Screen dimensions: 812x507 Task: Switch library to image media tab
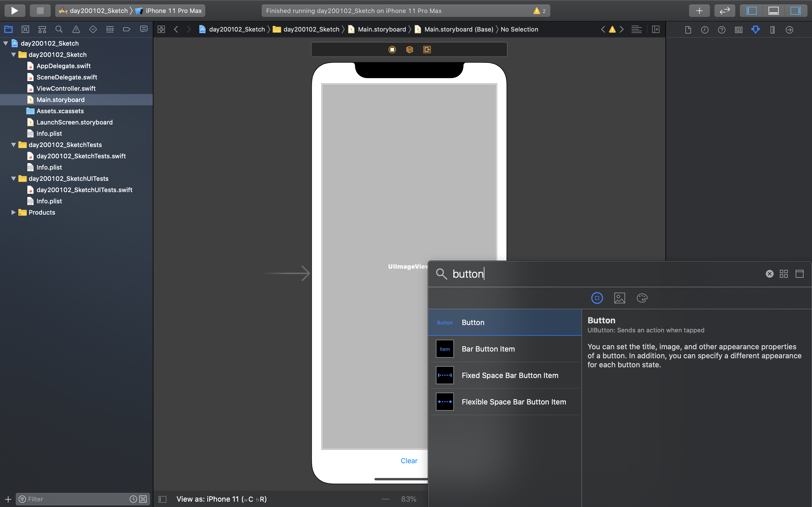(619, 298)
